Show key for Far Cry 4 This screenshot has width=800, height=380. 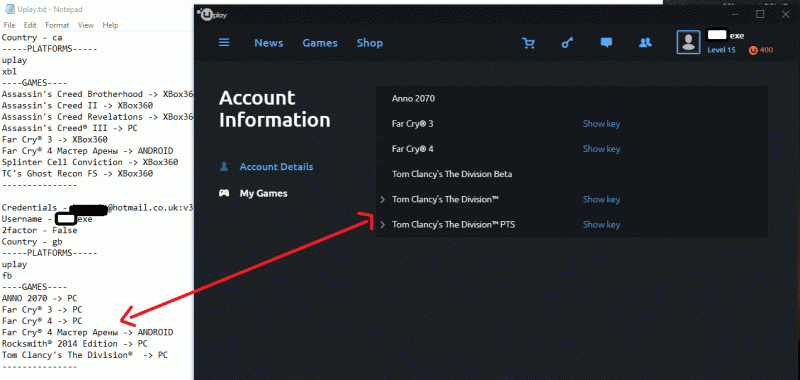click(602, 149)
